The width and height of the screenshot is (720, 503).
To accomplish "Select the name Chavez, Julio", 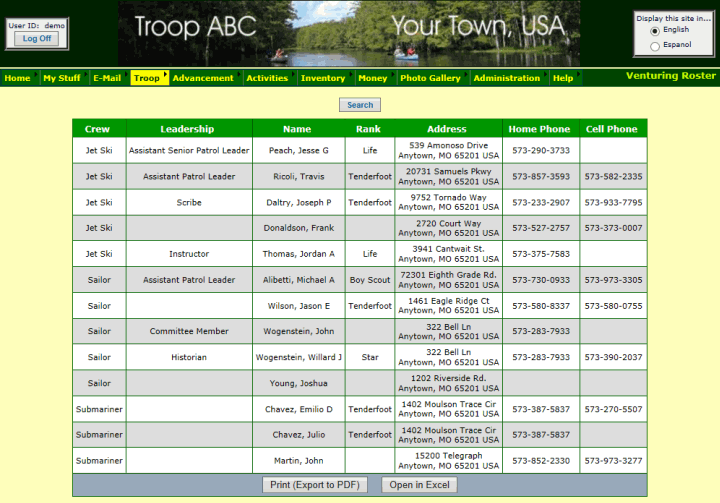I will tap(299, 435).
